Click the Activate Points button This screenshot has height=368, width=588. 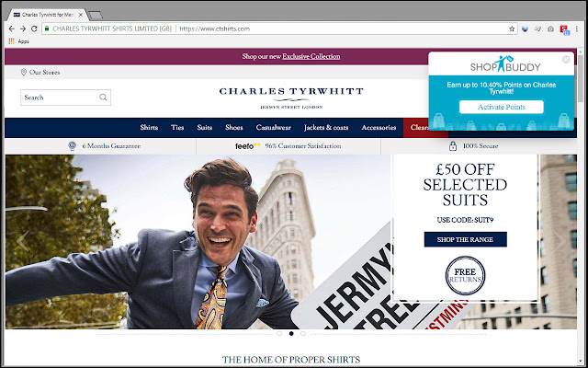click(502, 107)
